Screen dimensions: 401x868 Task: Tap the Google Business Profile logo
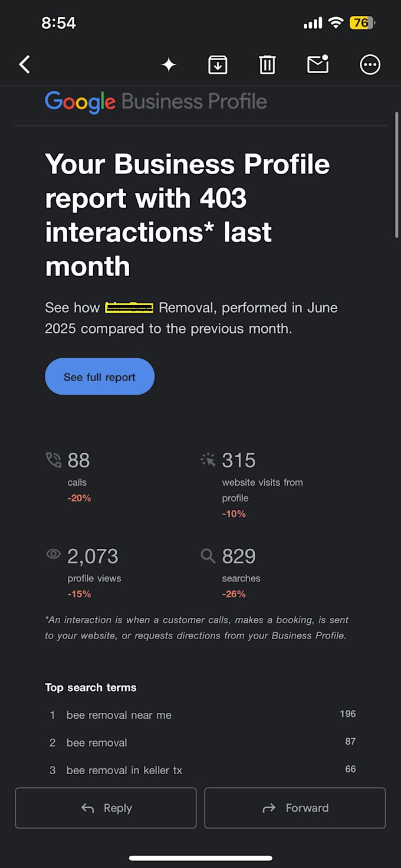pyautogui.click(x=156, y=101)
